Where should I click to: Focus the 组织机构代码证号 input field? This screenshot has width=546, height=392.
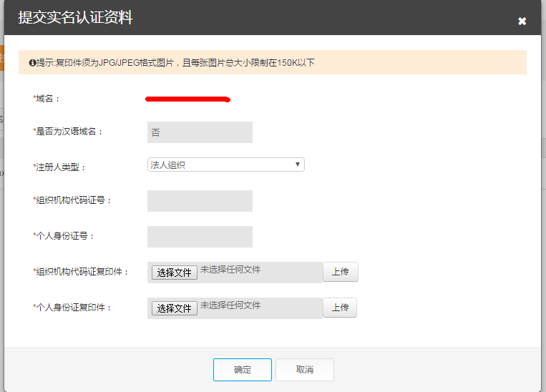click(200, 201)
